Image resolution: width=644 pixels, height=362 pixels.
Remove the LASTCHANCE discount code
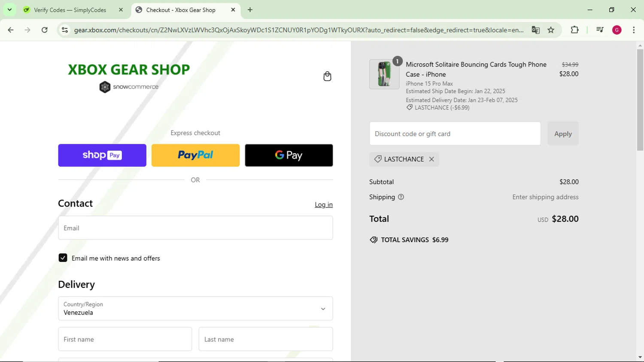[x=431, y=159]
